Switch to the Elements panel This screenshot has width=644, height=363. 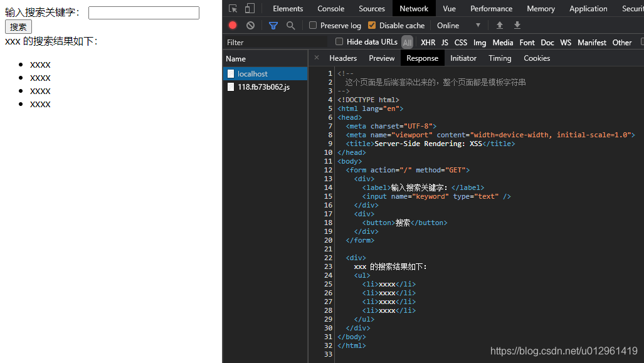click(288, 9)
